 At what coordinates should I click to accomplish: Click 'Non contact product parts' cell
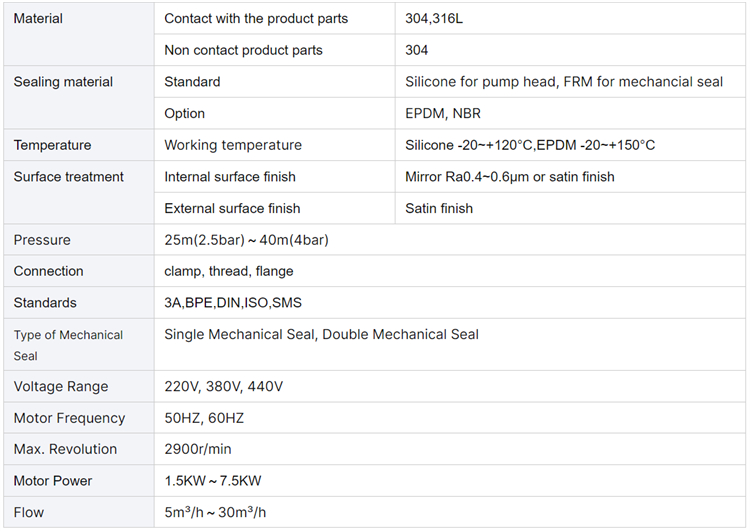click(x=275, y=50)
